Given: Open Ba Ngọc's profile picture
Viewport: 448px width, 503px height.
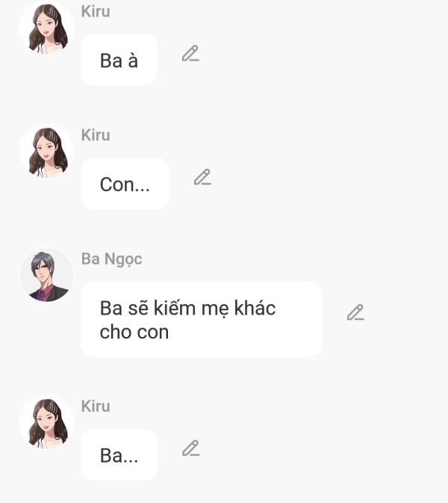Looking at the screenshot, I should tap(47, 275).
